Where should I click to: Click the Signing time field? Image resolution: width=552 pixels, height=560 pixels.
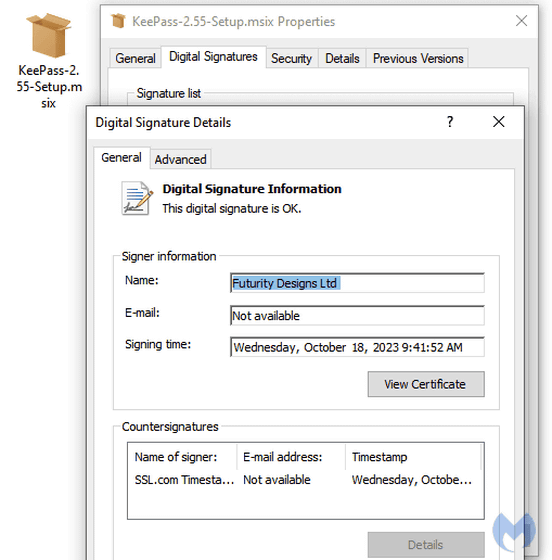pos(357,347)
